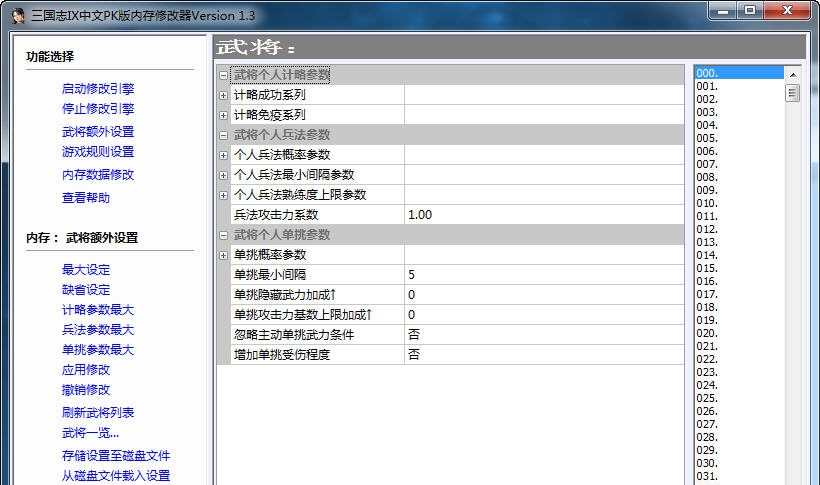This screenshot has height=485, width=820.
Task: Click 单挑参数最大
Action: point(98,349)
